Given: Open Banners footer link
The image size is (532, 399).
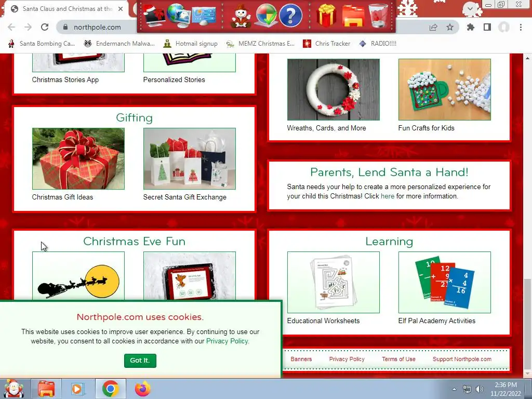Looking at the screenshot, I should 301,359.
